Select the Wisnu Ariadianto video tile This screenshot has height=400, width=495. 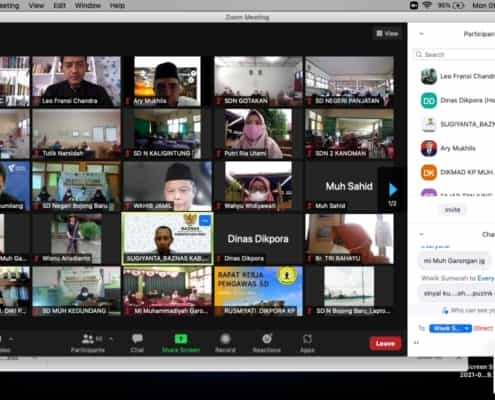pos(76,239)
